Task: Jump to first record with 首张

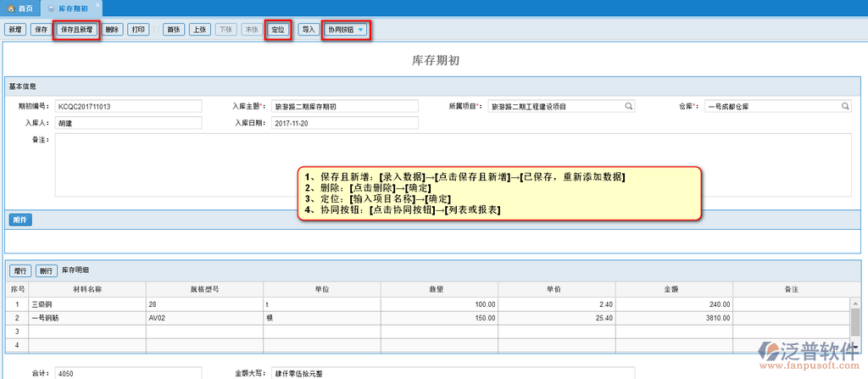Action: point(175,30)
